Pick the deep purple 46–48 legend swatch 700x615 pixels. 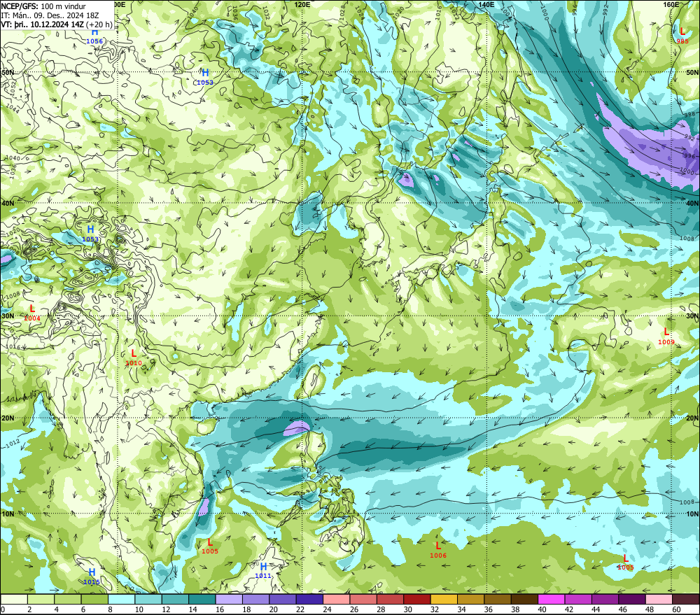pos(633,599)
